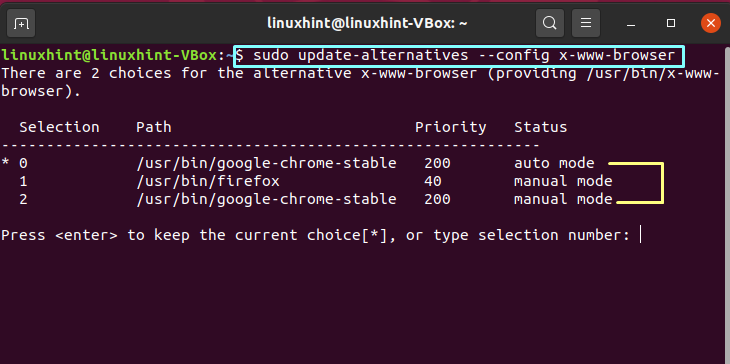This screenshot has height=364, width=730.
Task: Click the first google-chrome-stable path
Action: (x=266, y=163)
